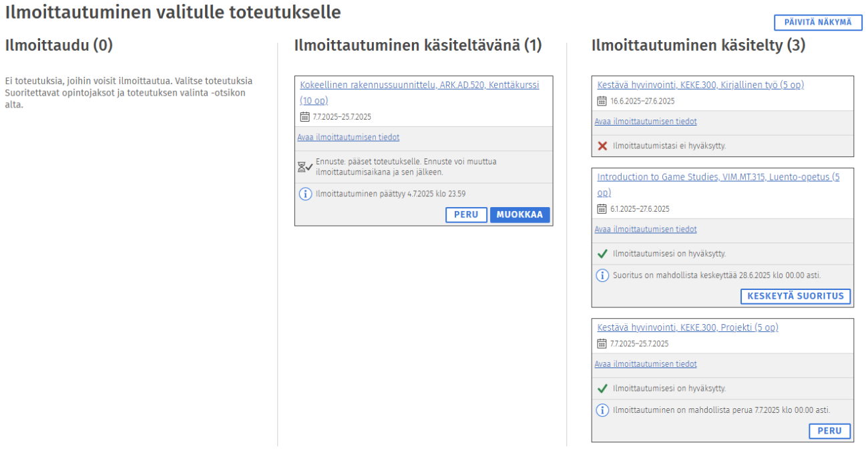This screenshot has width=868, height=451.
Task: Click green checkmark in Kestävä hyvinvointi Projekti card
Action: pos(602,389)
